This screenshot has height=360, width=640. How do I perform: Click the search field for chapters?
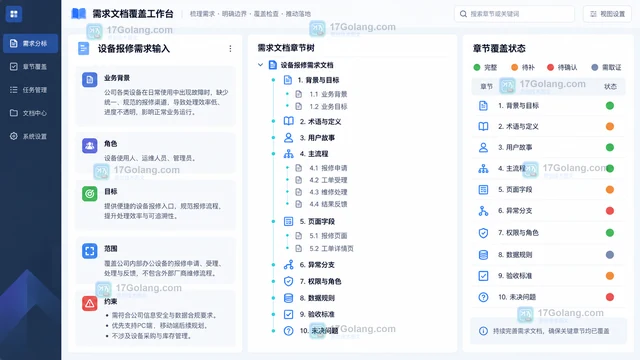click(514, 14)
